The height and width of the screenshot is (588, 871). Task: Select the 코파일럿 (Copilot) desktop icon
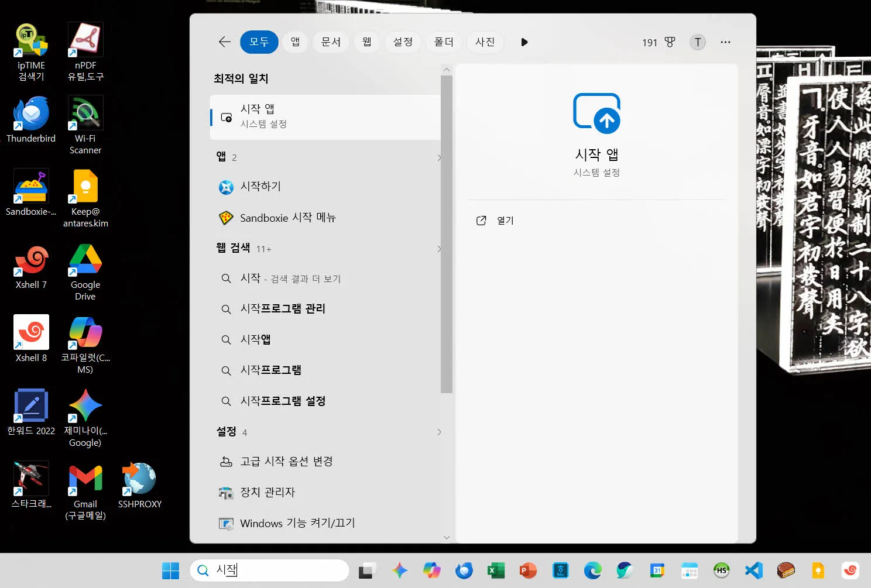coord(85,345)
